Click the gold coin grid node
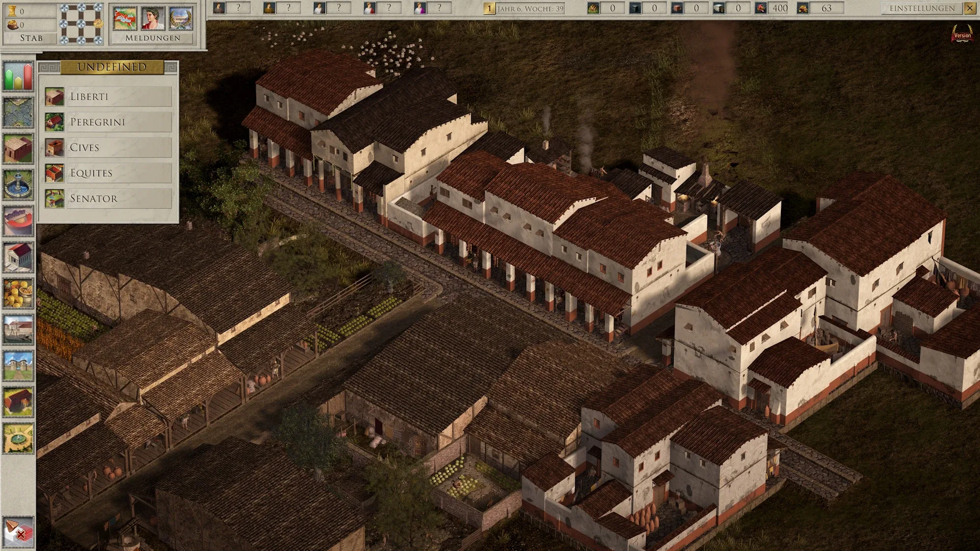 coord(99,23)
